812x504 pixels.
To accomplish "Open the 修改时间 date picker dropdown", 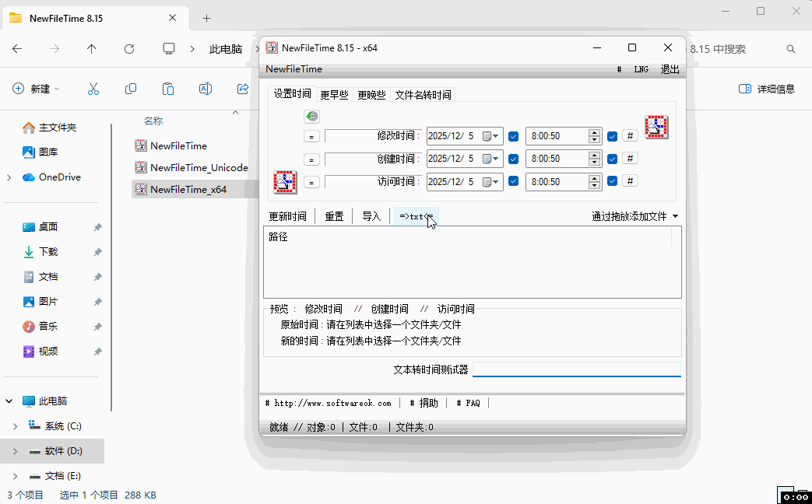I will [x=495, y=136].
